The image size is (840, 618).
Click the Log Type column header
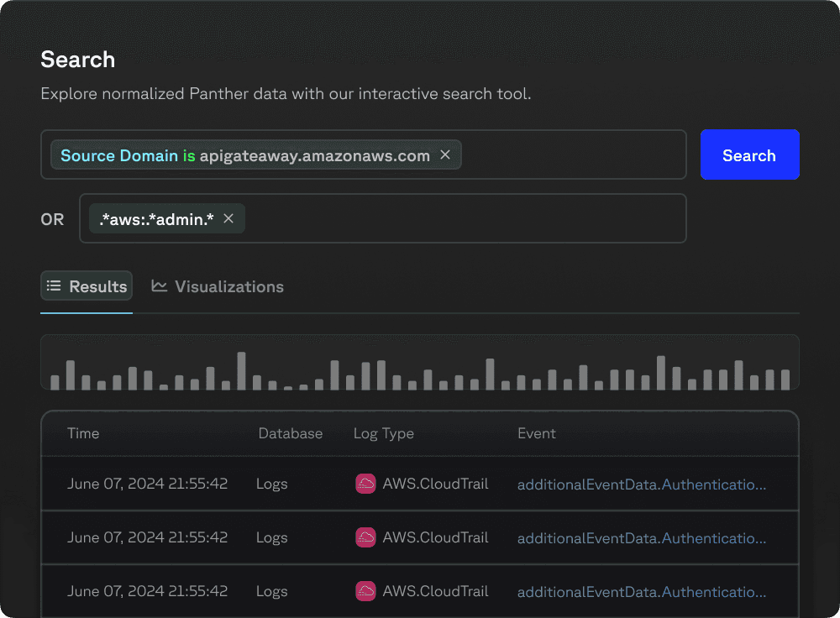click(x=384, y=433)
